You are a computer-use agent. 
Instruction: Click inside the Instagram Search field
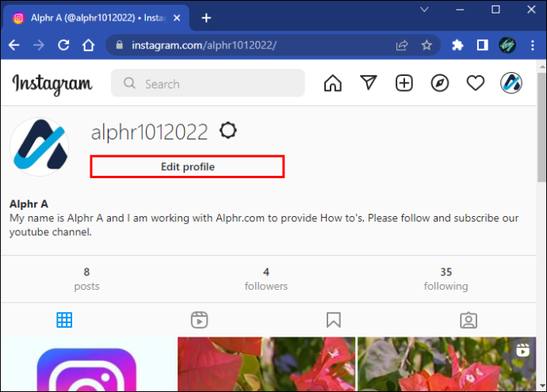point(208,83)
